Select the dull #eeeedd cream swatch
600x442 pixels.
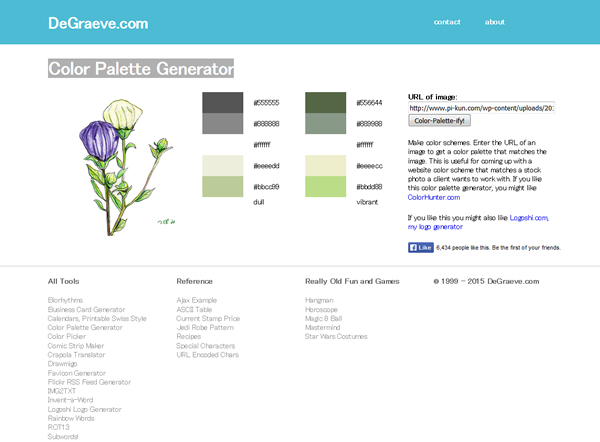click(x=223, y=165)
